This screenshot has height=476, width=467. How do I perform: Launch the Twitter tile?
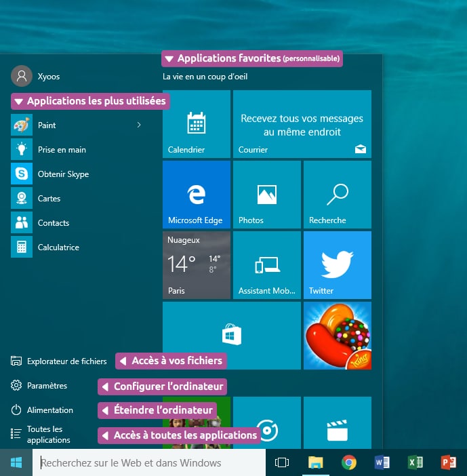pos(338,265)
